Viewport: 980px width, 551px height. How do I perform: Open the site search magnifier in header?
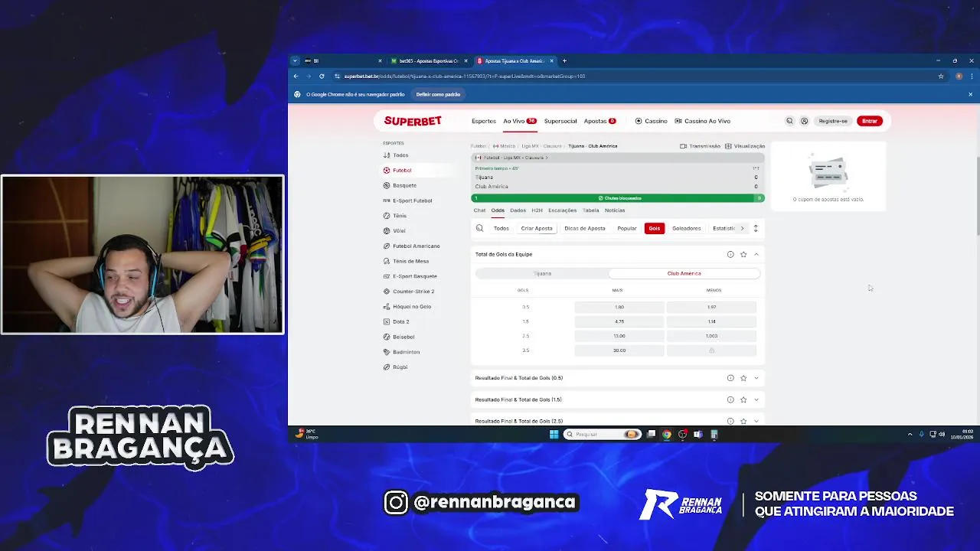pos(789,121)
